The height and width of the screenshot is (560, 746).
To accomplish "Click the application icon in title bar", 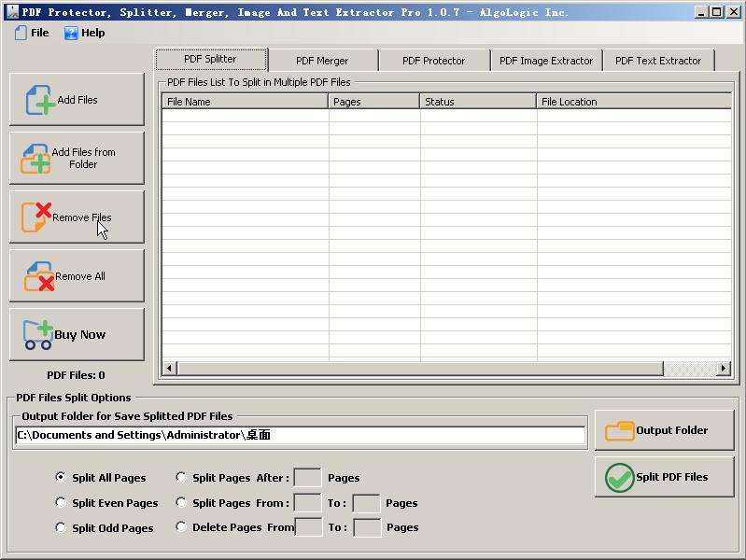I will 13,12.
